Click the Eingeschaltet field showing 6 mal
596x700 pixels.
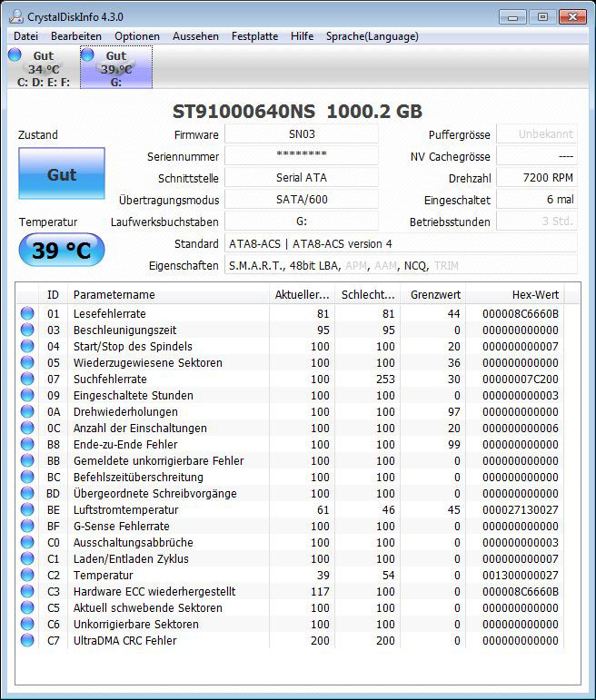[537, 199]
